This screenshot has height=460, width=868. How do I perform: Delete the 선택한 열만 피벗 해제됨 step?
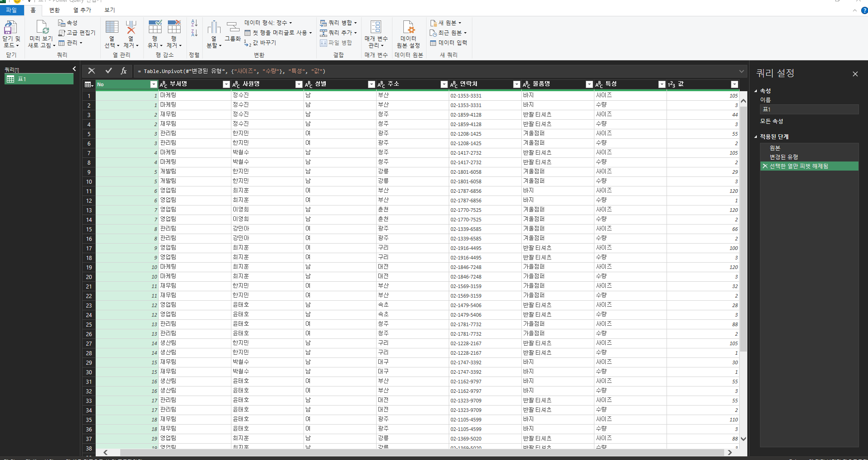click(765, 166)
